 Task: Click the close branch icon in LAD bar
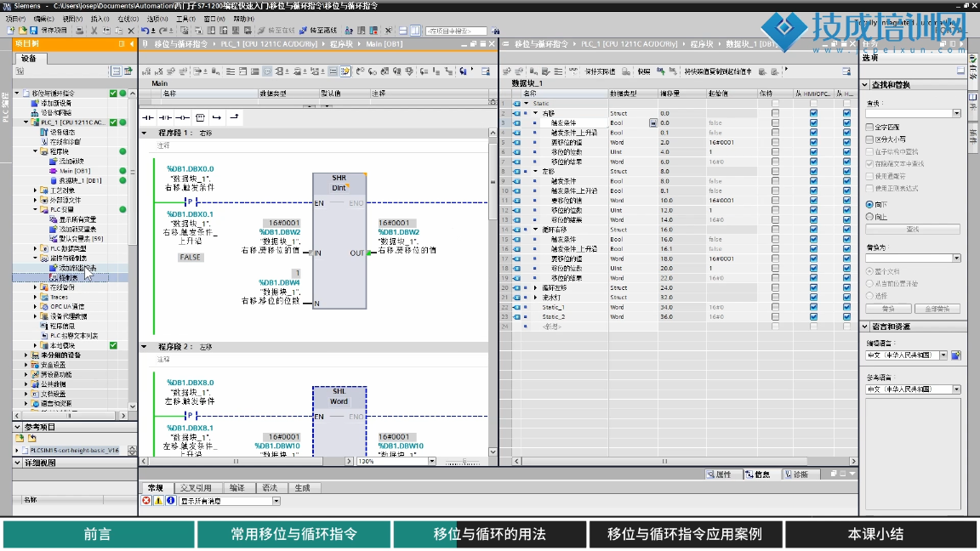234,117
